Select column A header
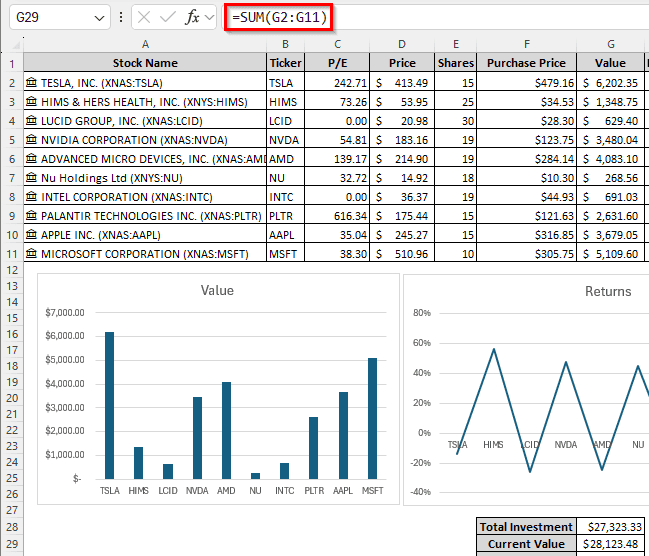 [x=145, y=44]
